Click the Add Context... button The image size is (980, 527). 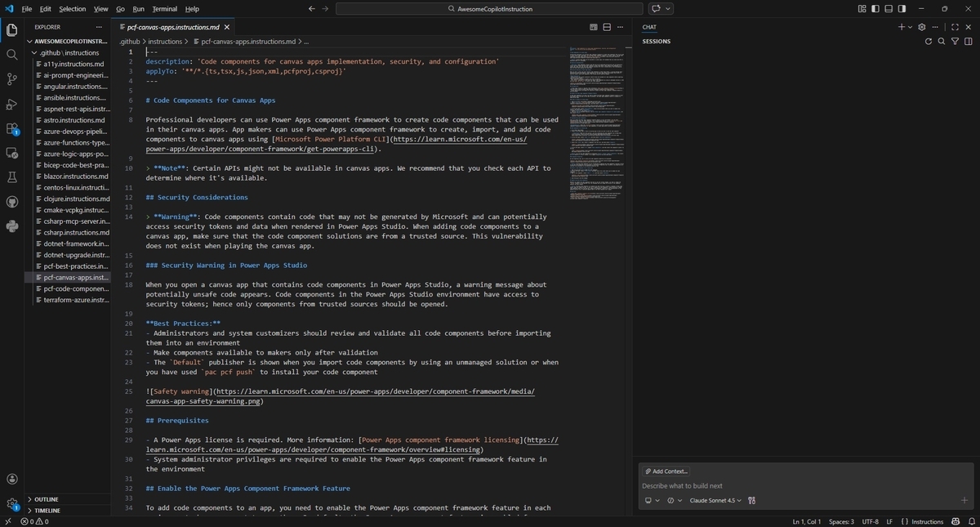667,471
